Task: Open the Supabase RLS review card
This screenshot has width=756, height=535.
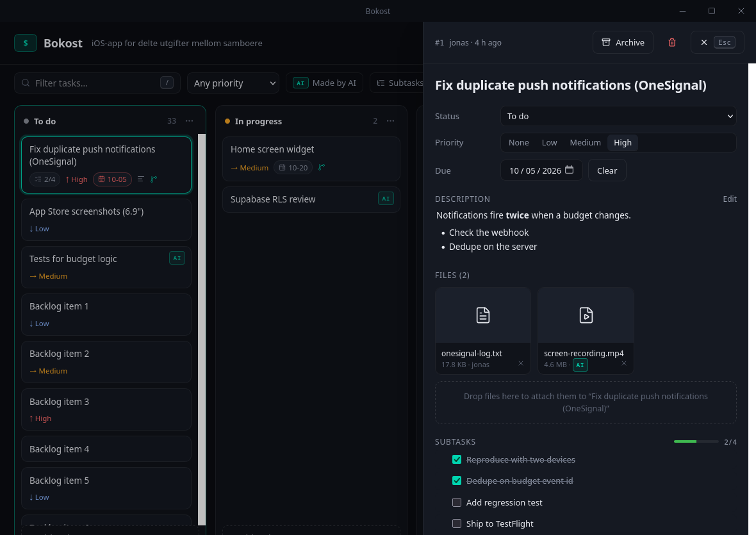Action: tap(311, 199)
